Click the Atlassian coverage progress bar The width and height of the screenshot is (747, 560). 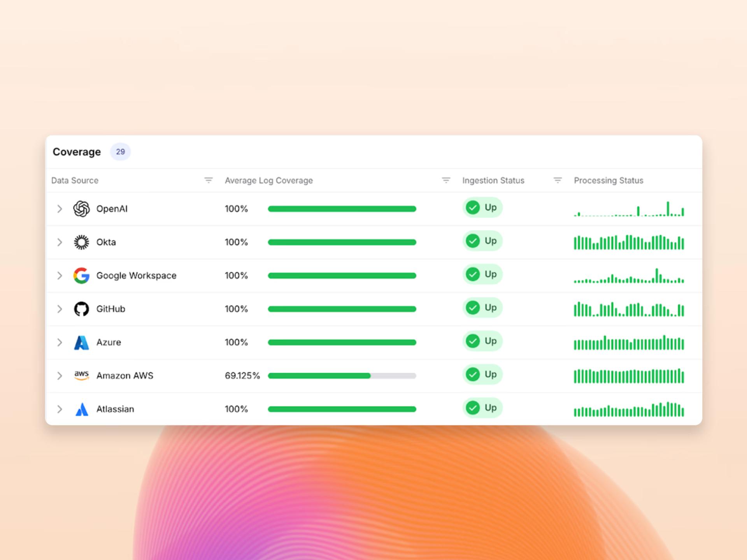click(342, 409)
